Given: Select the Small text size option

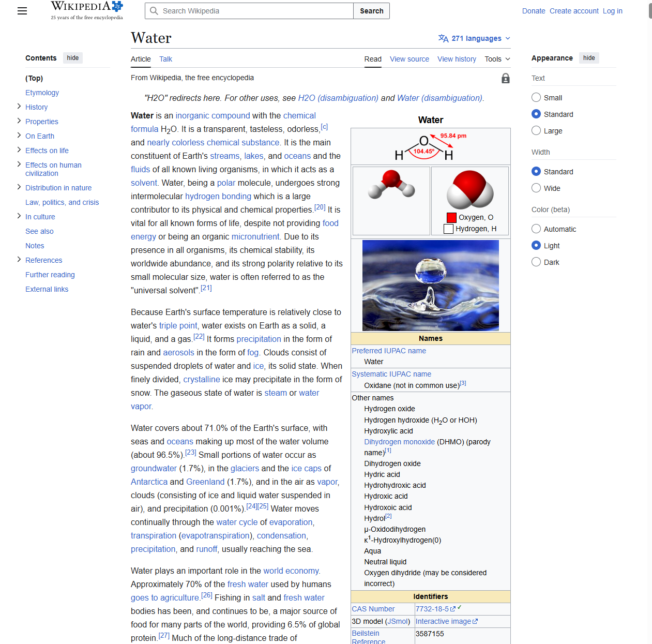Looking at the screenshot, I should click(x=536, y=98).
